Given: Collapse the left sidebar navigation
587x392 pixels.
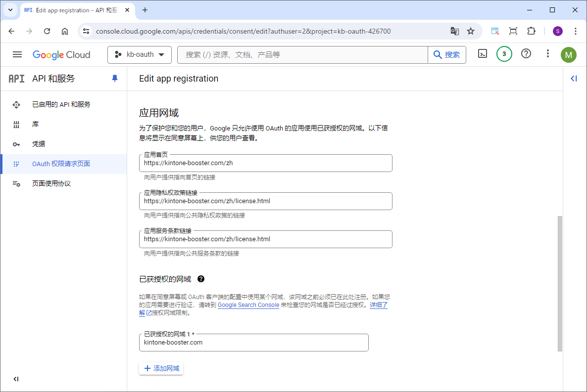Looking at the screenshot, I should (16, 379).
